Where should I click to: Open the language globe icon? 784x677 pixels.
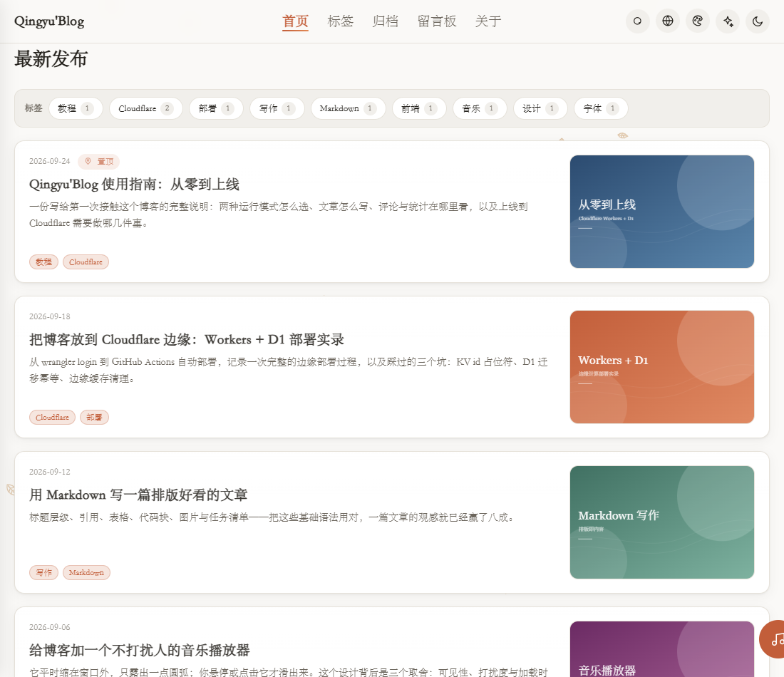click(x=668, y=21)
